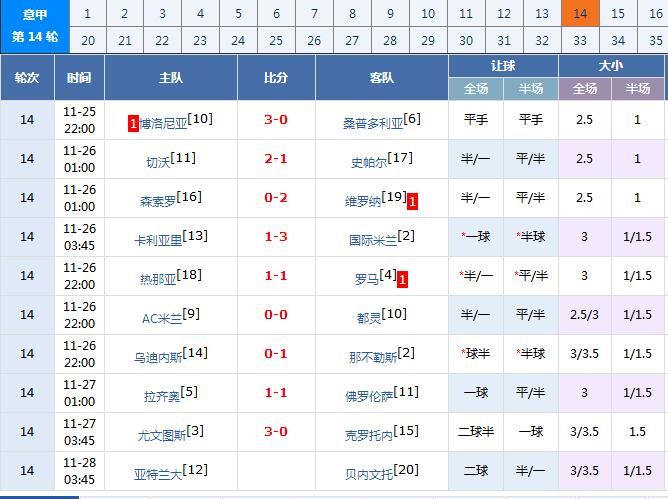
Task: Switch to round 30
Action: coord(466,40)
